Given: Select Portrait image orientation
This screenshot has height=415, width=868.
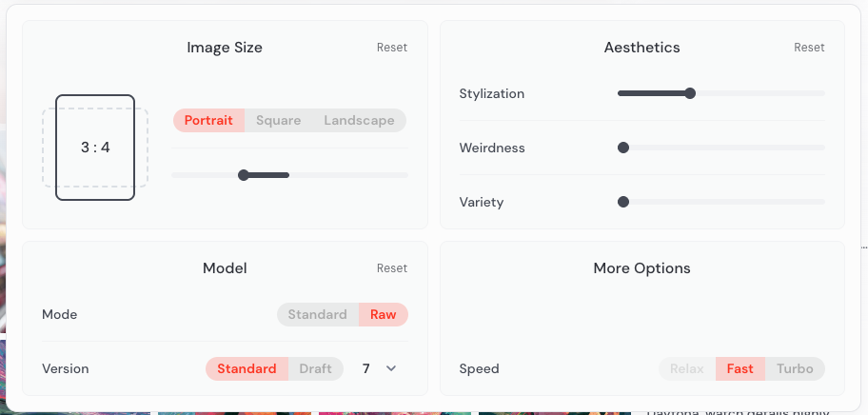Looking at the screenshot, I should tap(208, 121).
